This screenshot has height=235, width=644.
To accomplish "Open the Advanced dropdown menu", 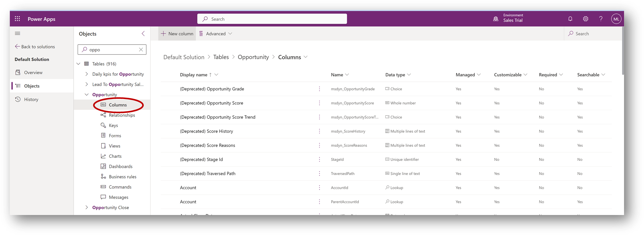I will tap(216, 34).
